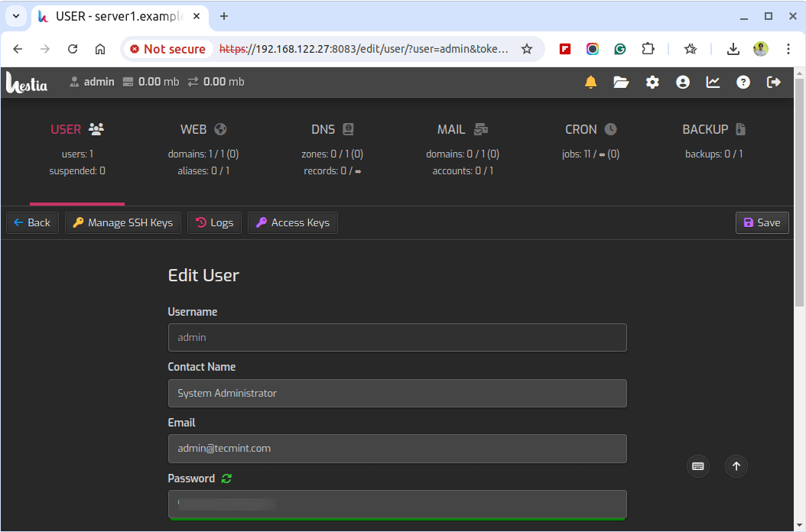Reload the current browser page
This screenshot has height=532, width=806.
pyautogui.click(x=73, y=49)
